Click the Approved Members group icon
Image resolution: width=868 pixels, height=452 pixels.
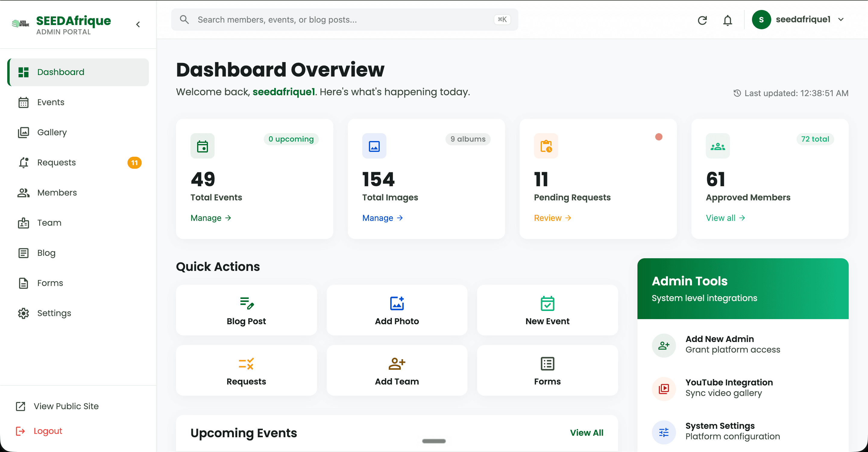pos(718,146)
